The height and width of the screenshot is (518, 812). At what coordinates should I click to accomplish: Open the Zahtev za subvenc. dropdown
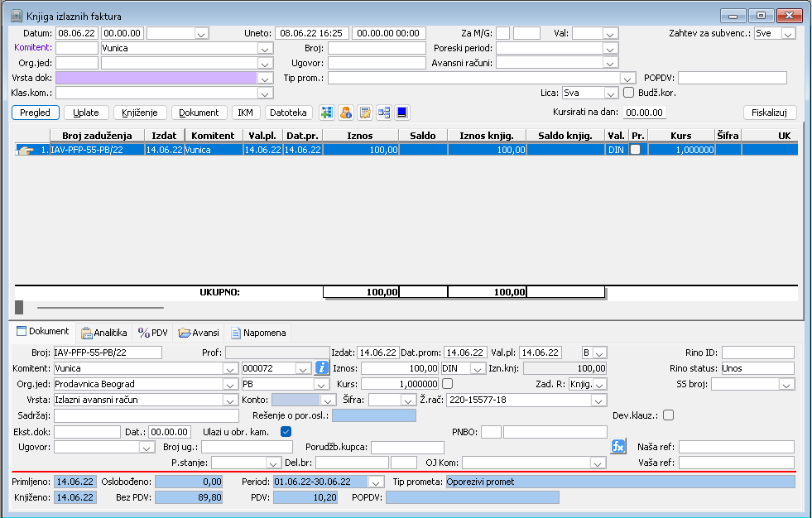tap(788, 34)
